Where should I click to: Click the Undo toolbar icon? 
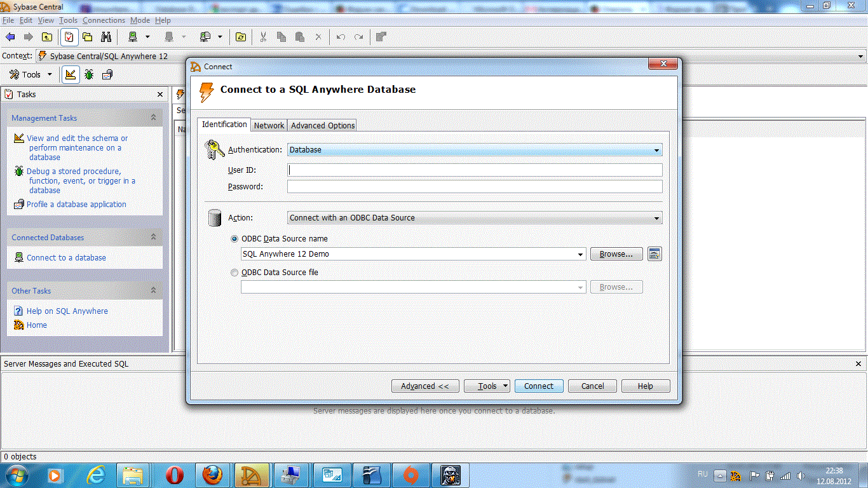(x=341, y=37)
